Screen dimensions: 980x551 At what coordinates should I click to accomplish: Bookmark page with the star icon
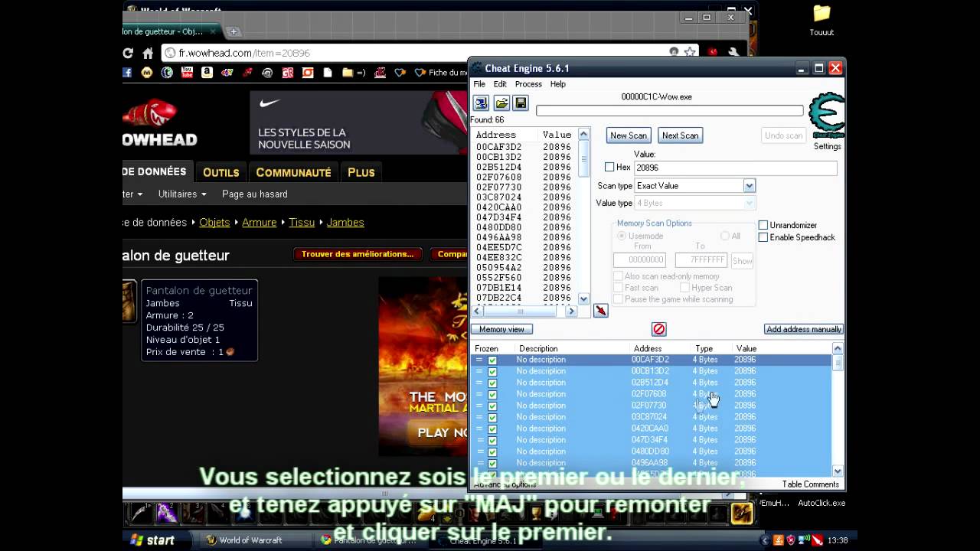[x=690, y=53]
